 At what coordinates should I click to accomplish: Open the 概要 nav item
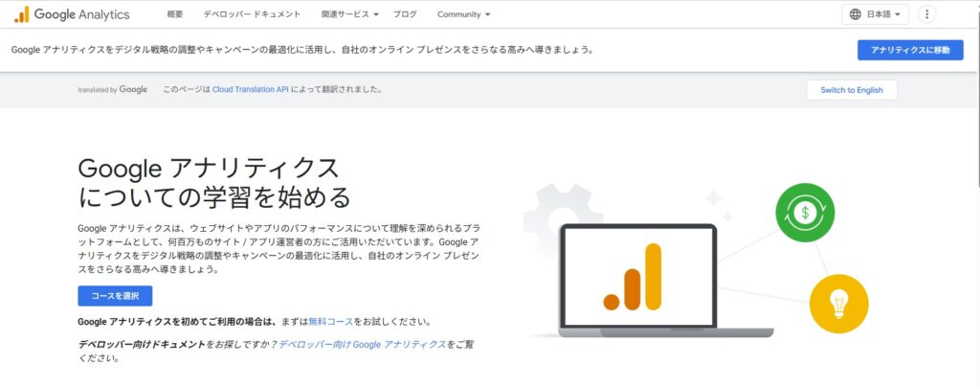click(175, 14)
